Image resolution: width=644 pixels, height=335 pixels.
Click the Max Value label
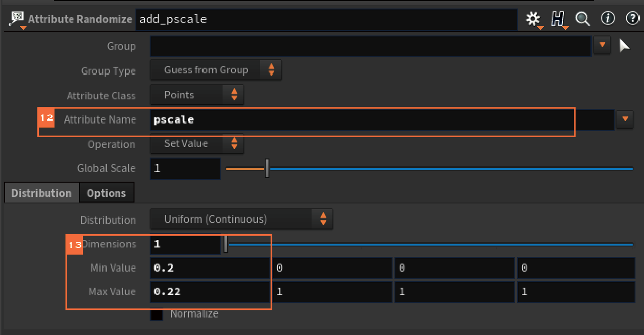point(112,291)
